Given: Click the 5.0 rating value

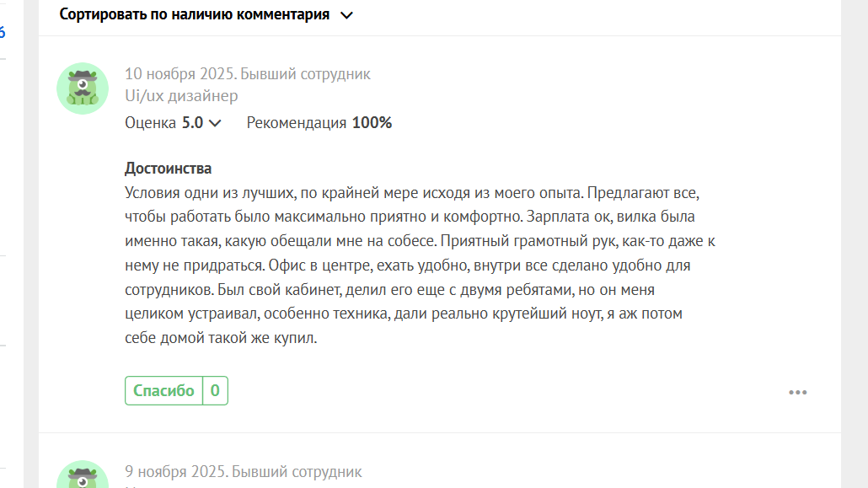Looking at the screenshot, I should 193,122.
